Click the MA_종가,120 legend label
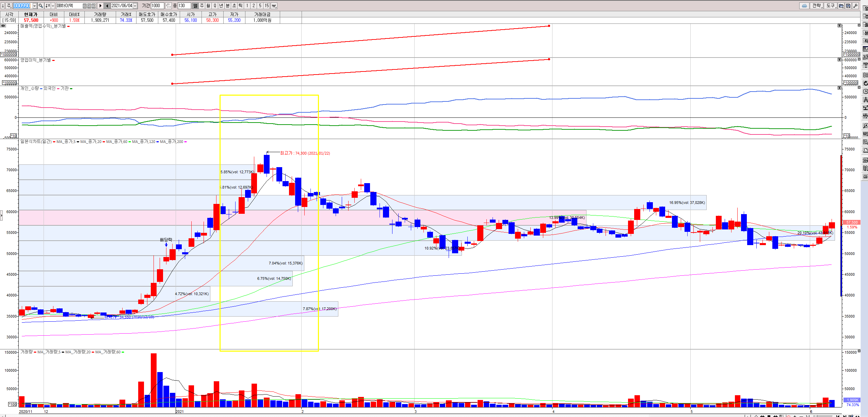Screen dimensions: 868x417 pyautogui.click(x=144, y=142)
